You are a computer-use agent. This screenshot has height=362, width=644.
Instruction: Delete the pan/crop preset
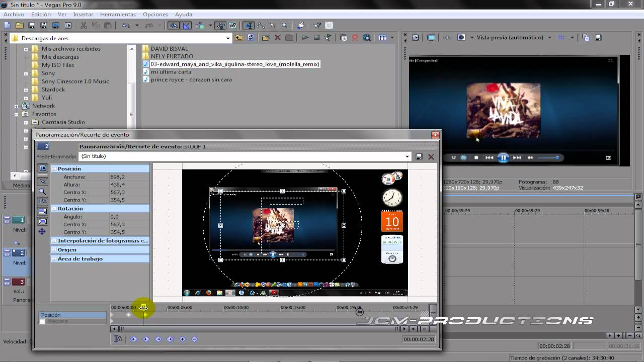[431, 157]
